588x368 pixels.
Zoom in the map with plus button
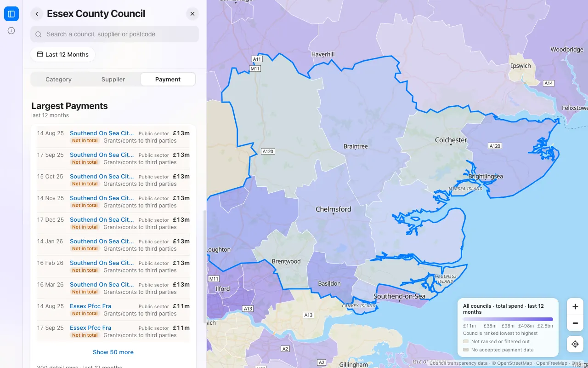click(575, 306)
